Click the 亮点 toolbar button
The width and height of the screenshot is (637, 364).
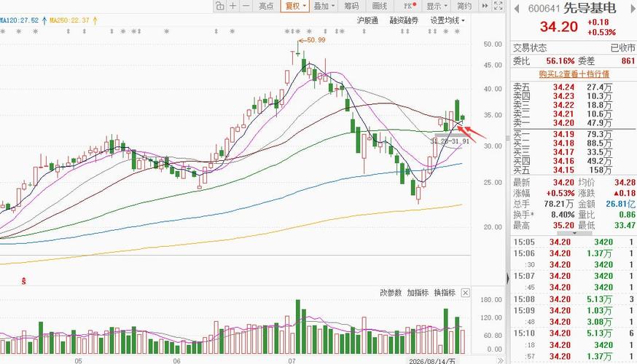point(266,6)
